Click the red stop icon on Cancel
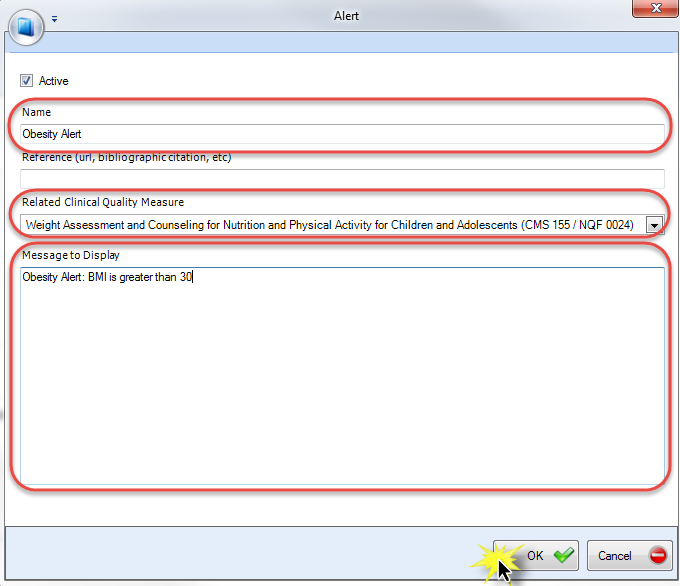 click(657, 555)
